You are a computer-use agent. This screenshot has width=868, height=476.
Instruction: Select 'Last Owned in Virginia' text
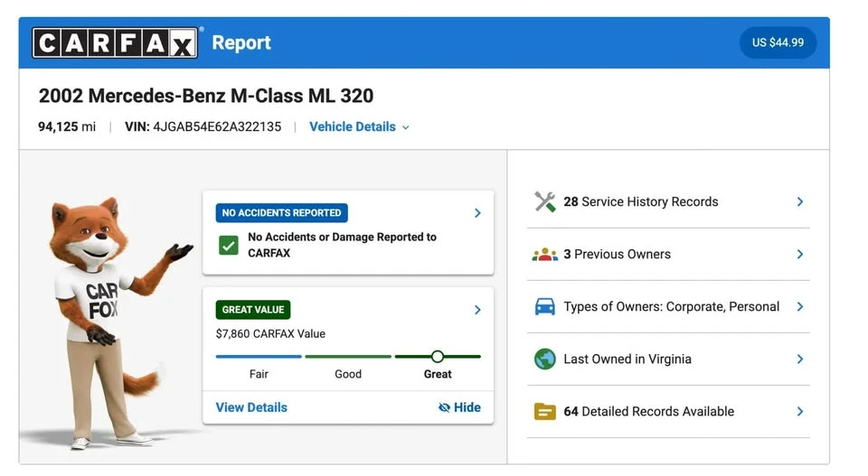click(x=627, y=359)
